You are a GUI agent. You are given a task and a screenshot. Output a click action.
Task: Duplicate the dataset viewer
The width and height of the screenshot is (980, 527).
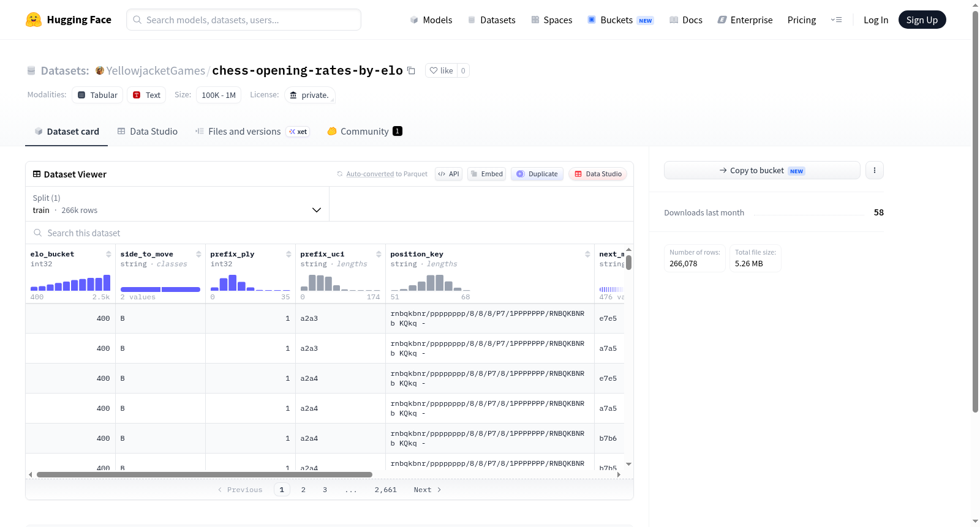click(537, 174)
